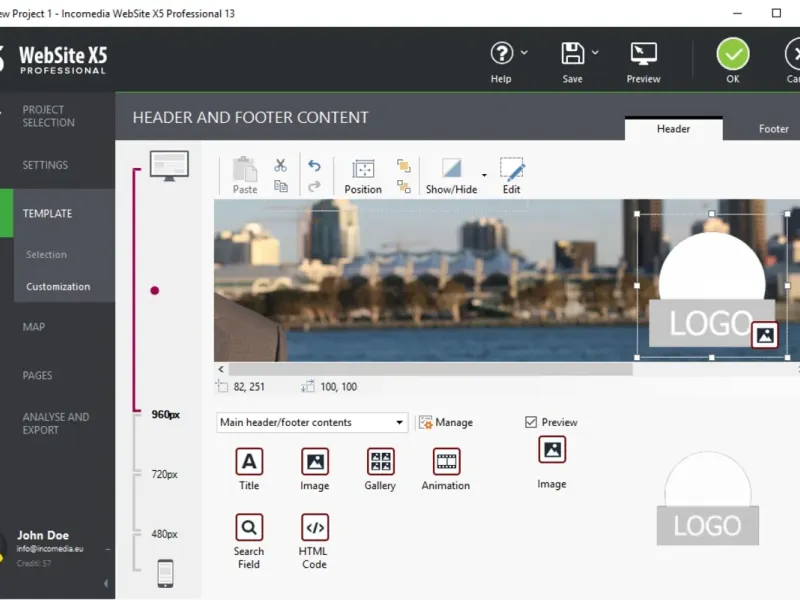Insert a Gallery object
The width and height of the screenshot is (800, 600).
(380, 469)
